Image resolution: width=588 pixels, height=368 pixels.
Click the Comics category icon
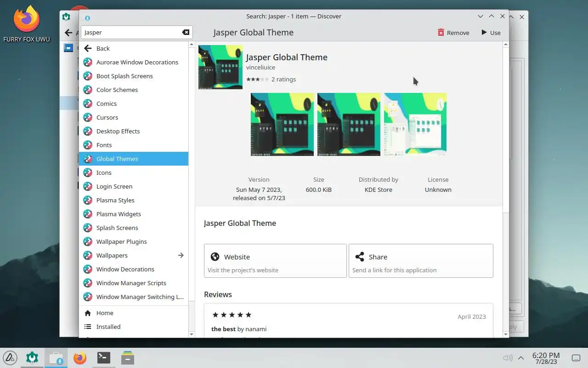point(88,103)
